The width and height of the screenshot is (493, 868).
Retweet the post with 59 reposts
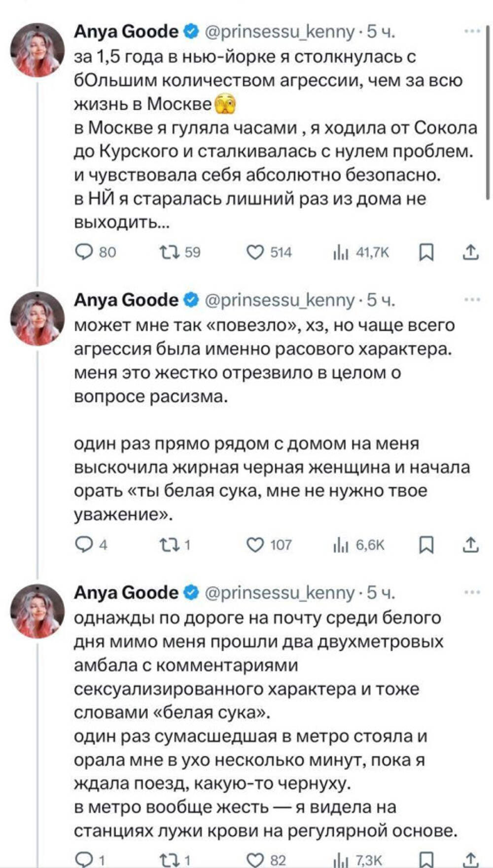click(x=169, y=252)
